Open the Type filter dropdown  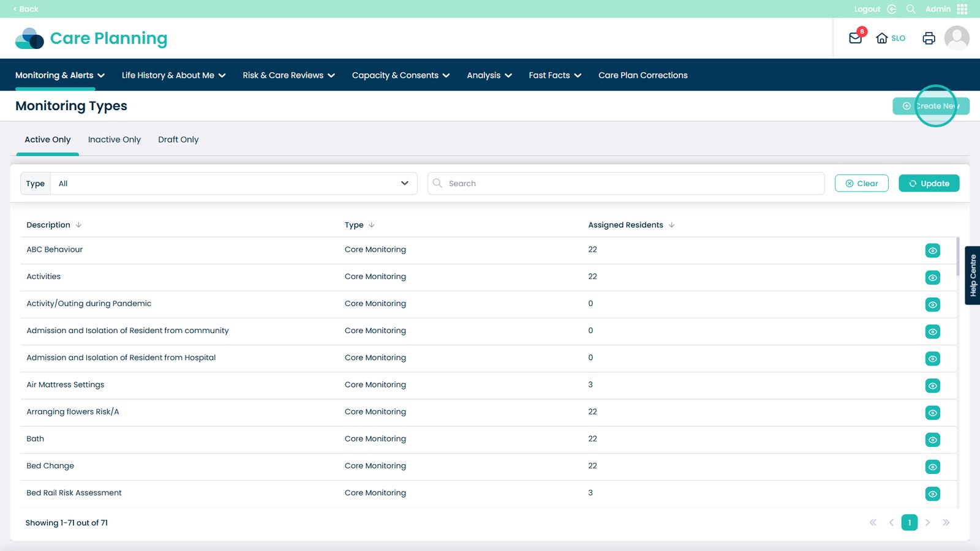[233, 184]
